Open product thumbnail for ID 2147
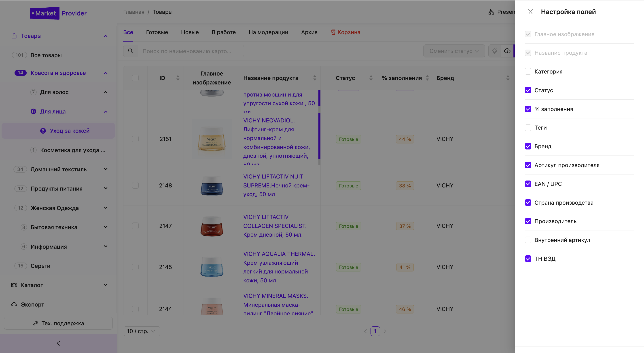 [x=212, y=226]
